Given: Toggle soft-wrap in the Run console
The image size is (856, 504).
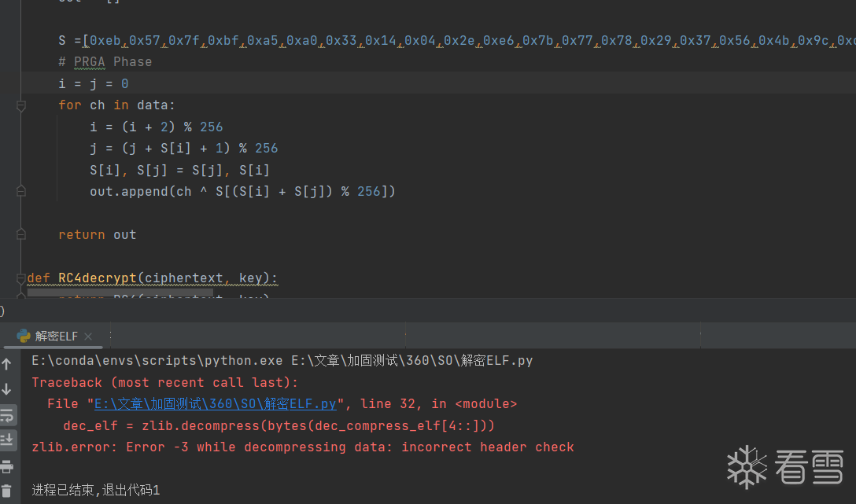Looking at the screenshot, I should [7, 414].
